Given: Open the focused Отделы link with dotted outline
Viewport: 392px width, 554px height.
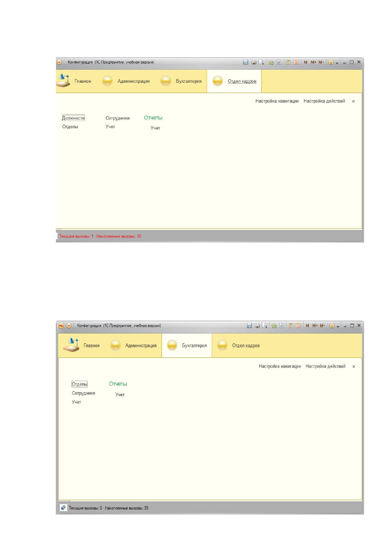Looking at the screenshot, I should (80, 384).
